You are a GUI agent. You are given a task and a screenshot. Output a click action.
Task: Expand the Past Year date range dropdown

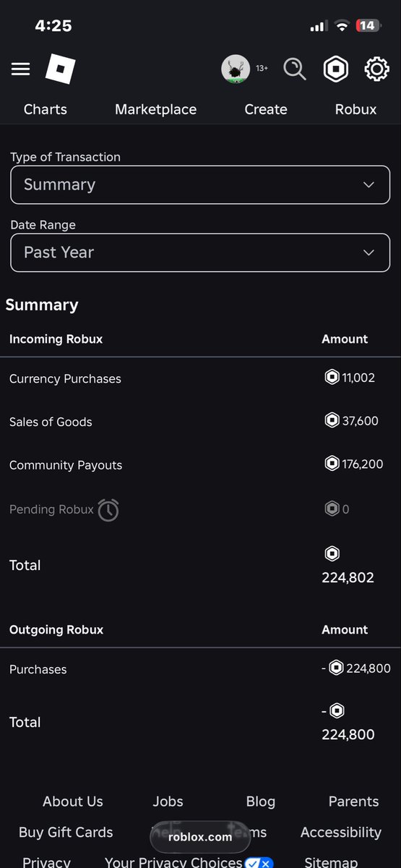[x=200, y=252]
